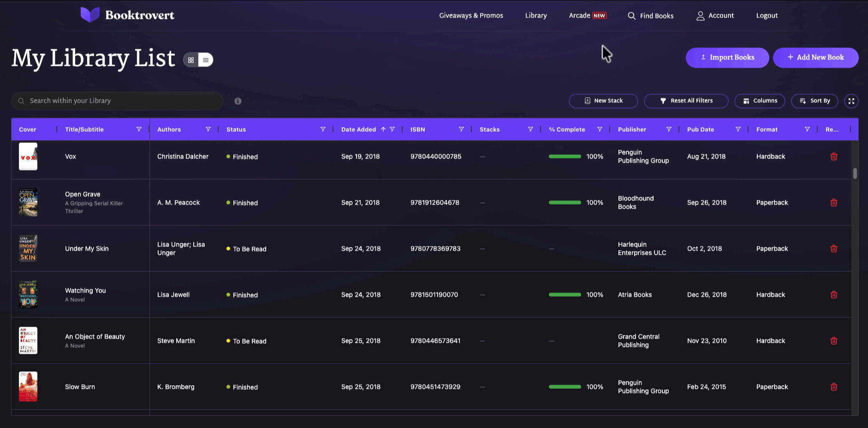Screen dimensions: 868x428
Task: Click Date Added ascending sort arrow
Action: [x=383, y=129]
